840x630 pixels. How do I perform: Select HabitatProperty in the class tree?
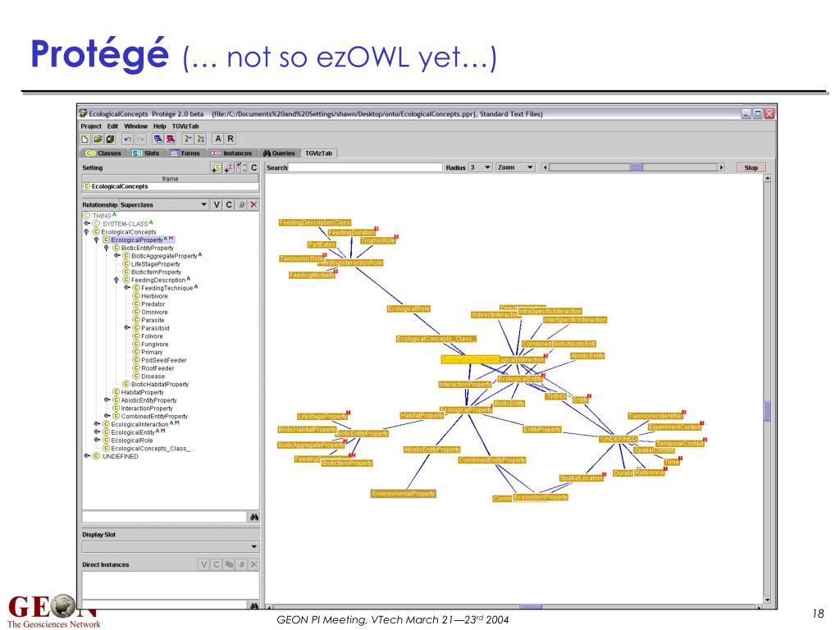coord(143,392)
